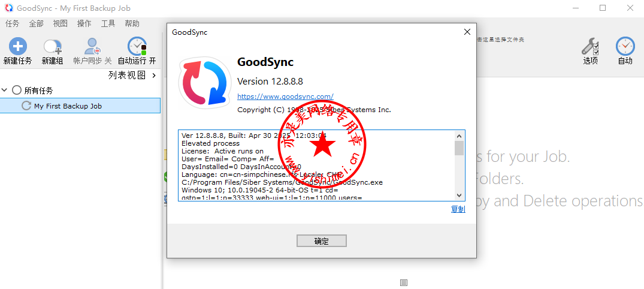Image resolution: width=644 pixels, height=289 pixels.
Task: Select My First Backup Job row
Action: 80,106
